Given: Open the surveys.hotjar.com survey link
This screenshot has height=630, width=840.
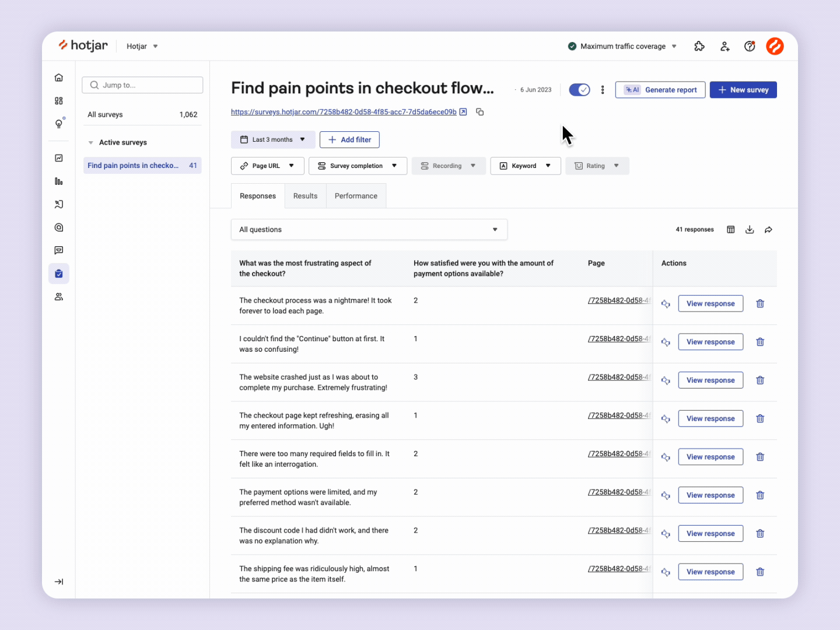Looking at the screenshot, I should 344,112.
